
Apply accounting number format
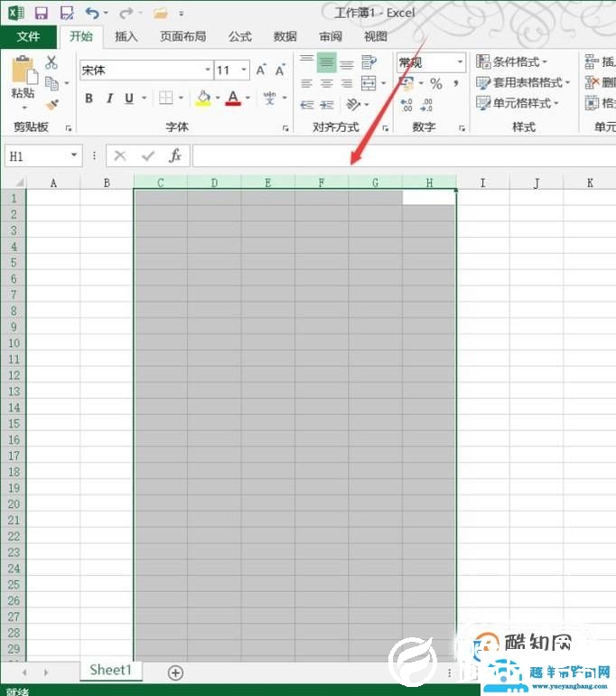click(406, 83)
